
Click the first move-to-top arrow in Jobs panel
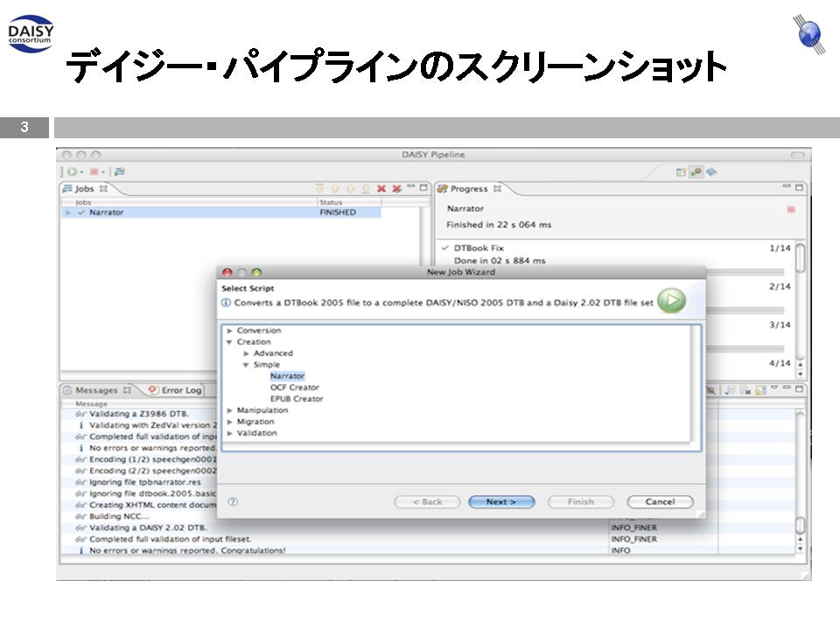(x=320, y=189)
